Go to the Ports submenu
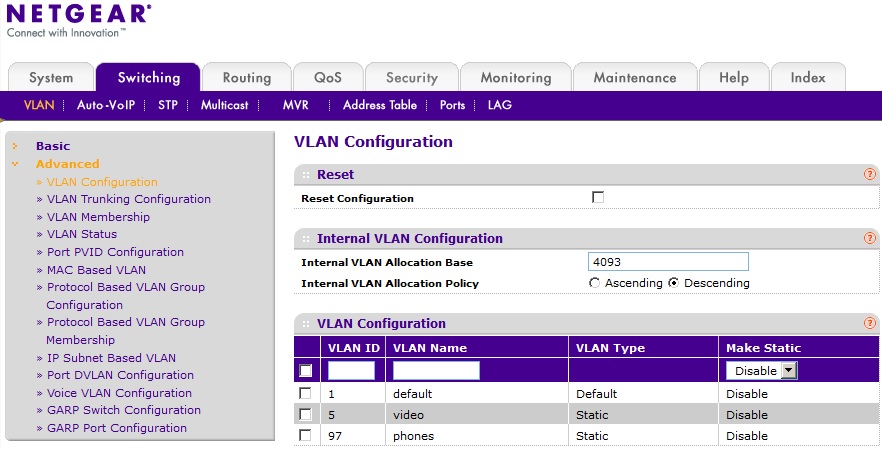The image size is (882, 449). coord(452,105)
